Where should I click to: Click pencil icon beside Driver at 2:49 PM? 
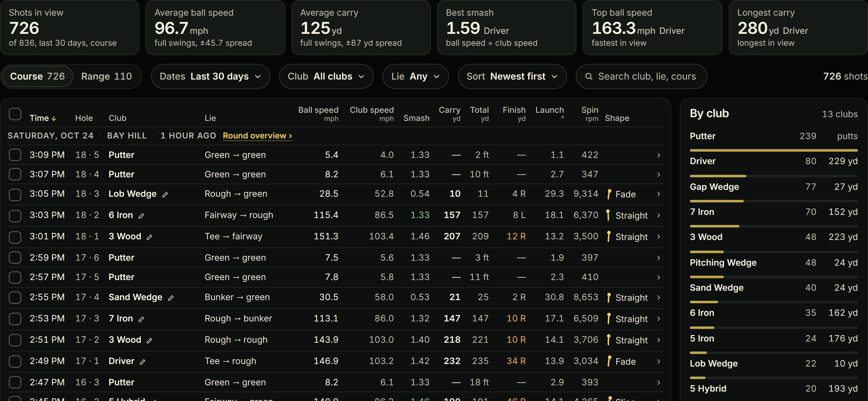point(143,362)
